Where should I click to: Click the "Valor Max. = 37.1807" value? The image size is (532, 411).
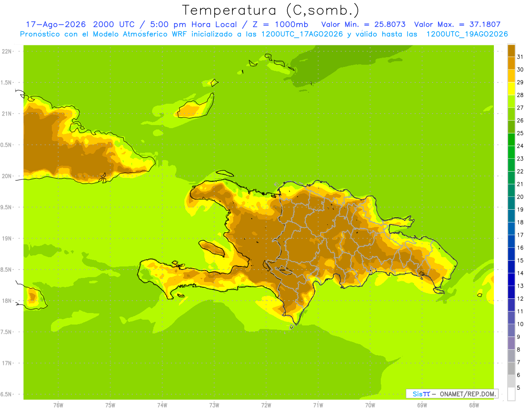tap(457, 24)
